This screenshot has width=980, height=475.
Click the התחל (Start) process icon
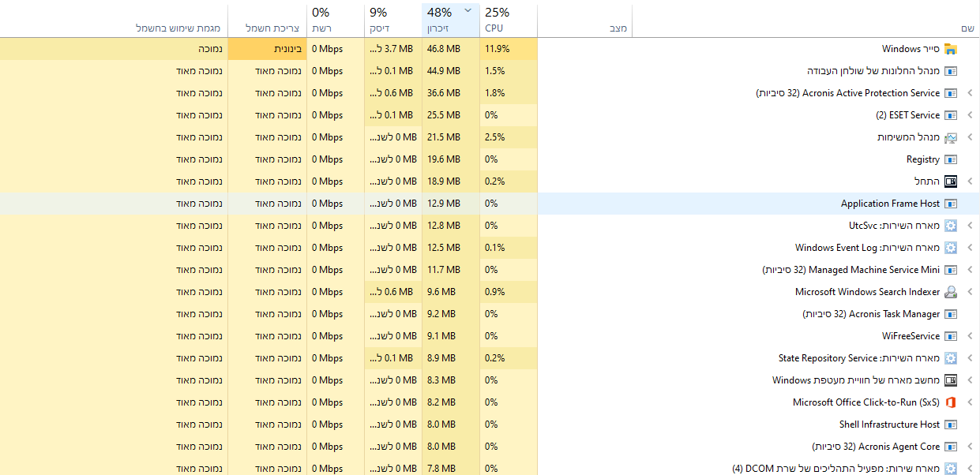coord(951,181)
